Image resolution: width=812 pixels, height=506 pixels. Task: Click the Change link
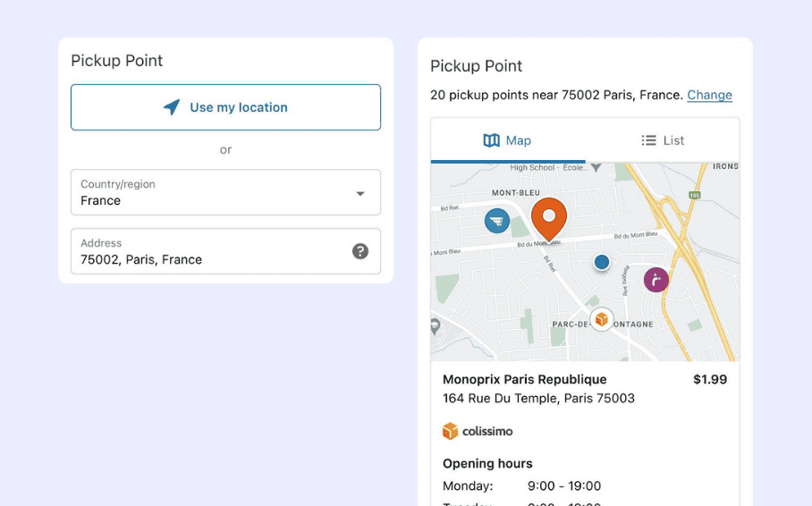pos(709,95)
